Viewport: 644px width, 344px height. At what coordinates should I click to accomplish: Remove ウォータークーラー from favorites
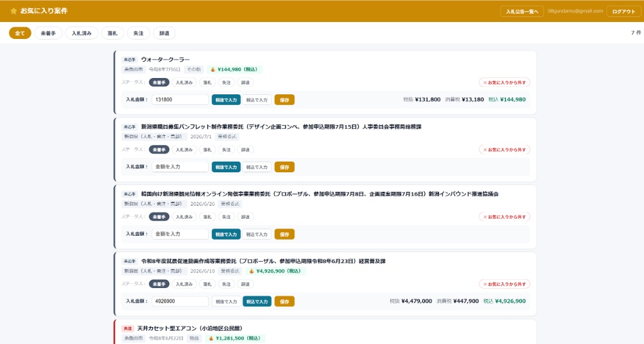(x=504, y=82)
